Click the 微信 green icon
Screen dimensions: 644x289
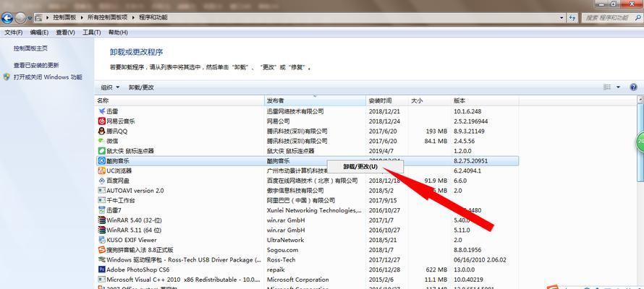point(102,141)
